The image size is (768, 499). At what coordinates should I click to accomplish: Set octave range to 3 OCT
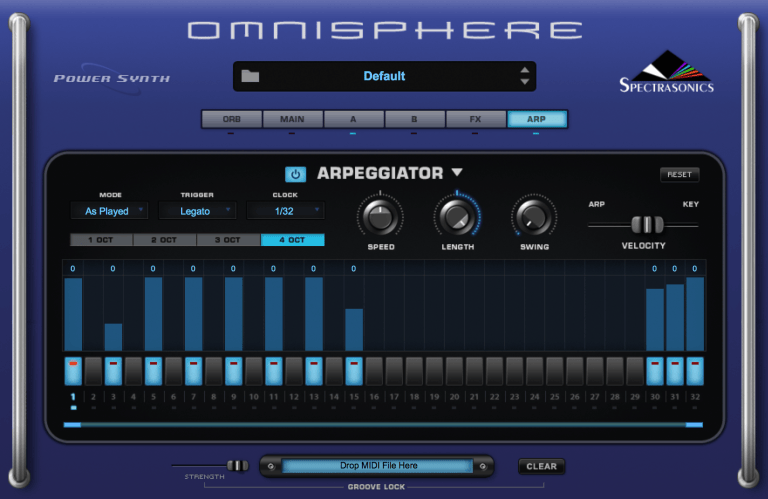pyautogui.click(x=228, y=240)
